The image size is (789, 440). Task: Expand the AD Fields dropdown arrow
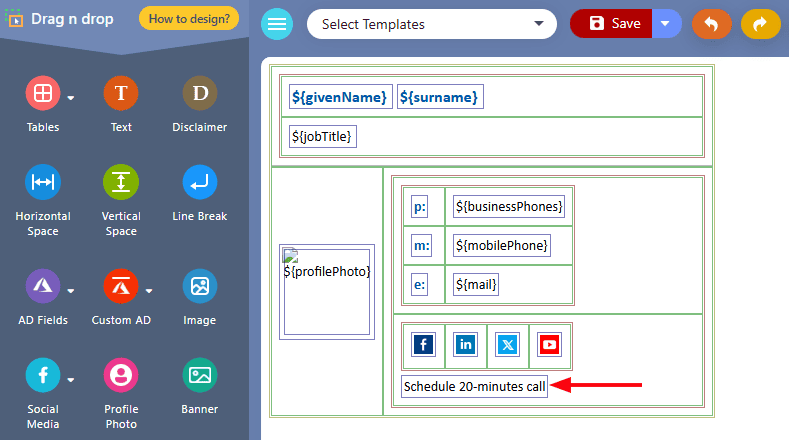click(x=71, y=290)
